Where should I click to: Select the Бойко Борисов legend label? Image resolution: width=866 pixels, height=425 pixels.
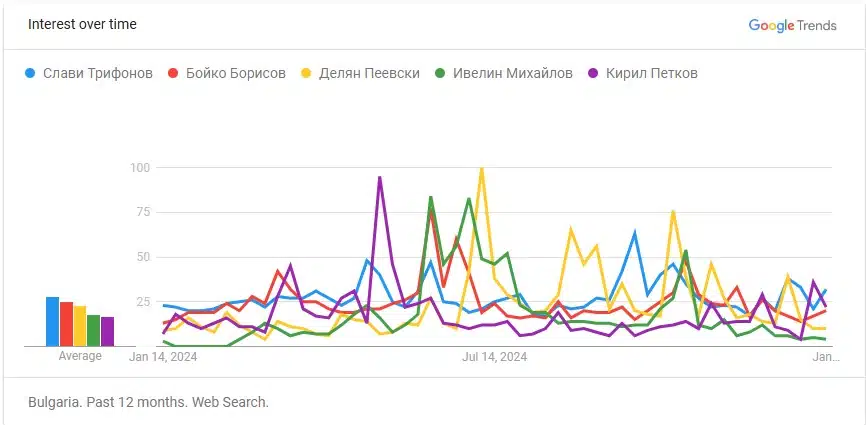236,74
